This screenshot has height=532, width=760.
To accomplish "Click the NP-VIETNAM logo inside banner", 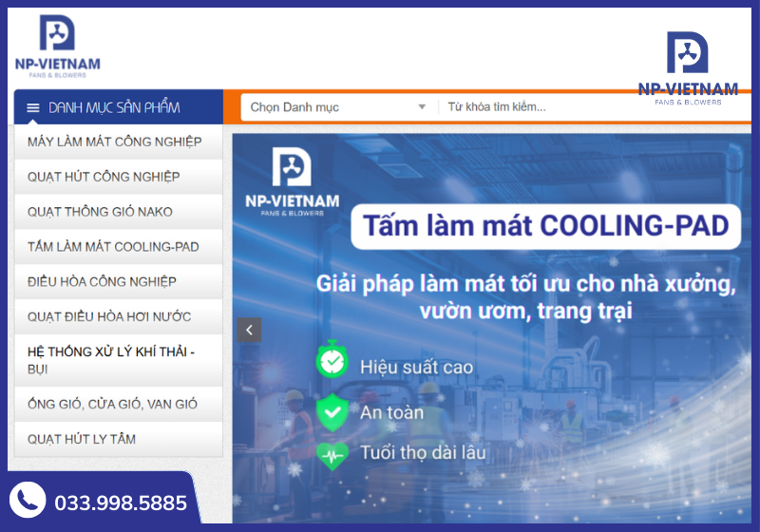I will (293, 181).
